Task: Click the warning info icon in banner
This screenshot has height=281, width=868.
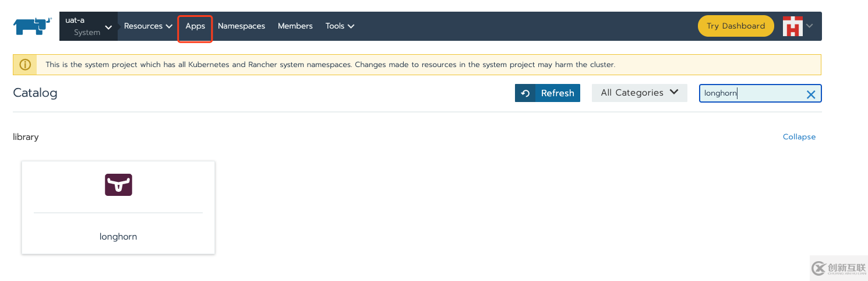Action: [25, 65]
